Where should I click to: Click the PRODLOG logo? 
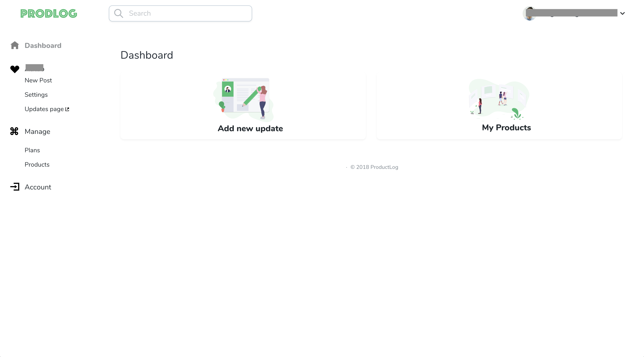tap(49, 13)
